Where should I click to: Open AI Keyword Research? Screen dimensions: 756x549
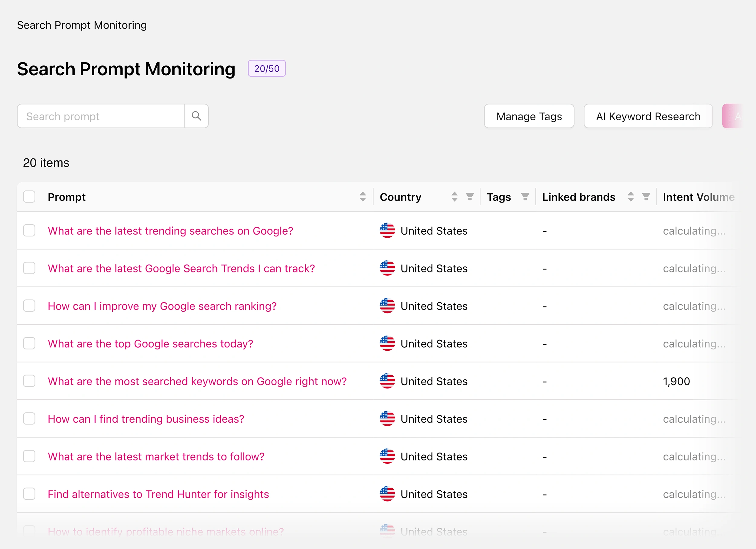click(648, 116)
